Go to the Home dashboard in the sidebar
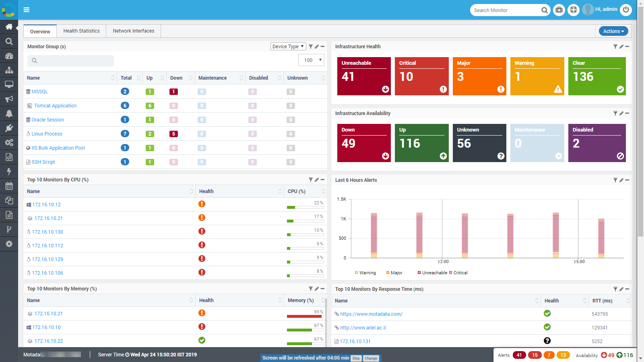The height and width of the screenshot is (362, 644). pyautogui.click(x=9, y=27)
